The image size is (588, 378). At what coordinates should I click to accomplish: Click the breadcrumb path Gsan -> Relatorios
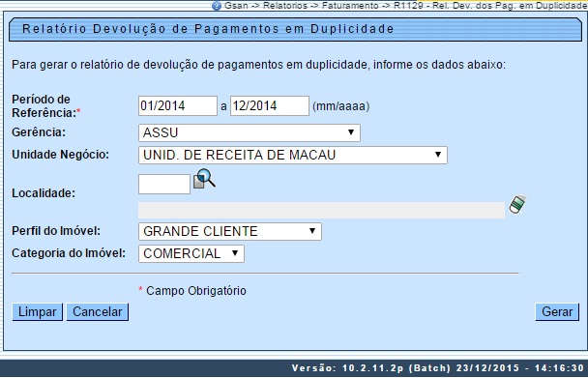coord(266,6)
